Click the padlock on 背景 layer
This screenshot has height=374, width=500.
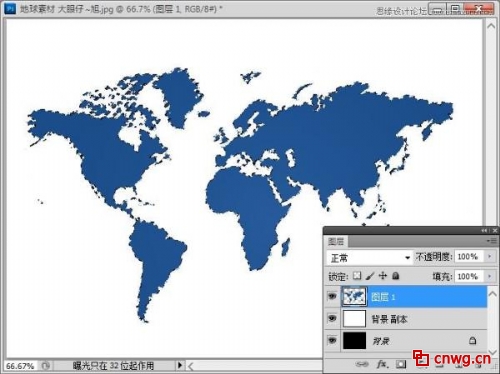pos(472,340)
